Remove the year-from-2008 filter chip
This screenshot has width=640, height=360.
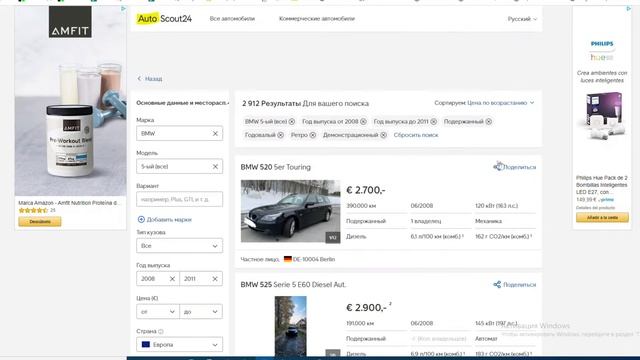coord(363,122)
